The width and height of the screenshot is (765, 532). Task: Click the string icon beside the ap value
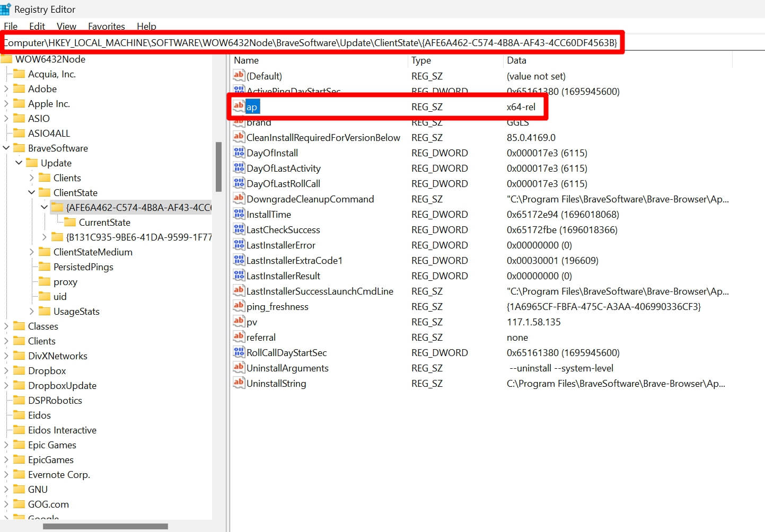(x=239, y=107)
